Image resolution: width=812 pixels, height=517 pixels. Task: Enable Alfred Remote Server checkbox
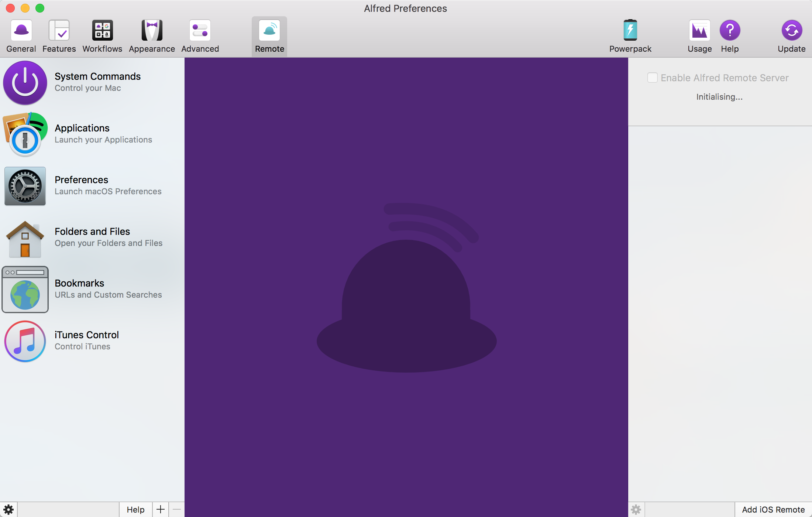(x=652, y=78)
